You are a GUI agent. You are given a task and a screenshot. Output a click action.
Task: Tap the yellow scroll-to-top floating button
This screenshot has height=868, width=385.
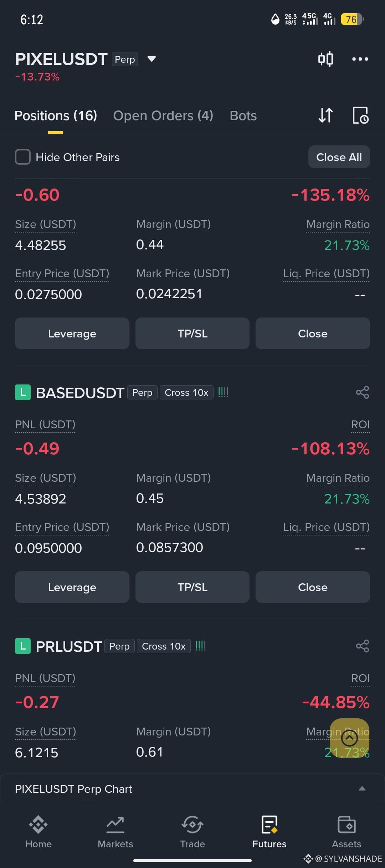tap(349, 738)
